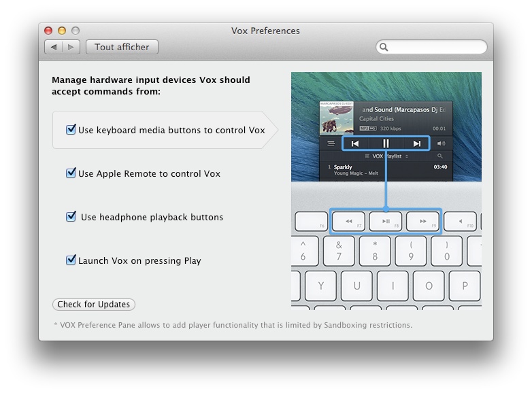Click the preview illustration image

pos(386,191)
